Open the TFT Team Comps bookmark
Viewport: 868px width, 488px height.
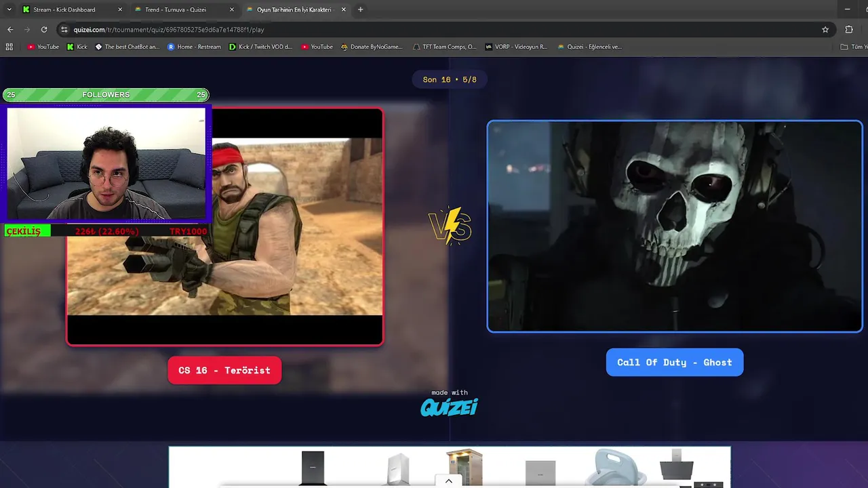(x=445, y=47)
